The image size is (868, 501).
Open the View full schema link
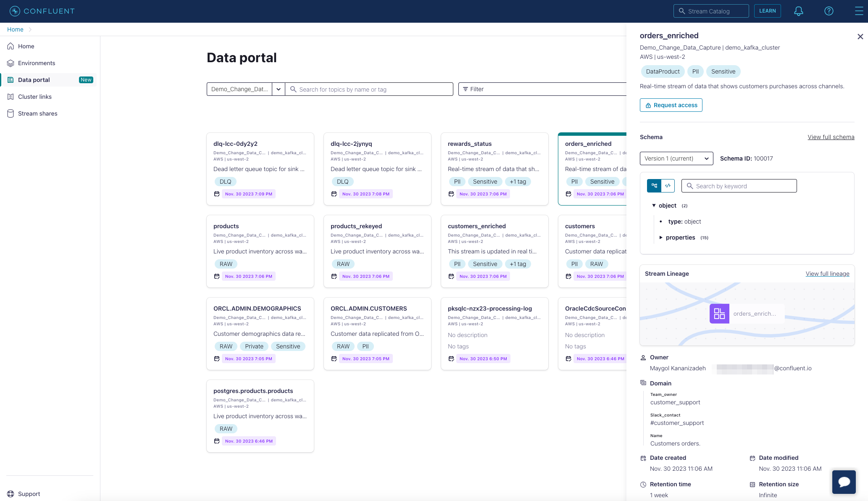click(831, 137)
